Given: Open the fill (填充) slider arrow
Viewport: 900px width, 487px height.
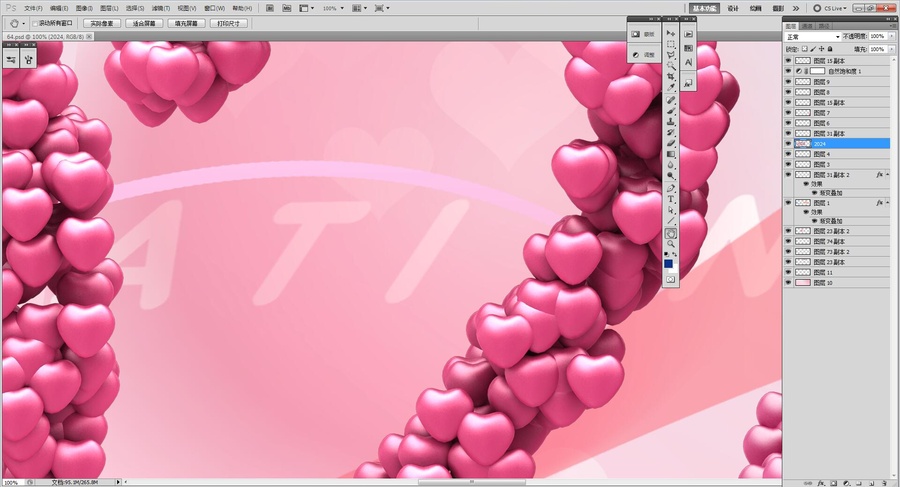Looking at the screenshot, I should click(x=891, y=49).
